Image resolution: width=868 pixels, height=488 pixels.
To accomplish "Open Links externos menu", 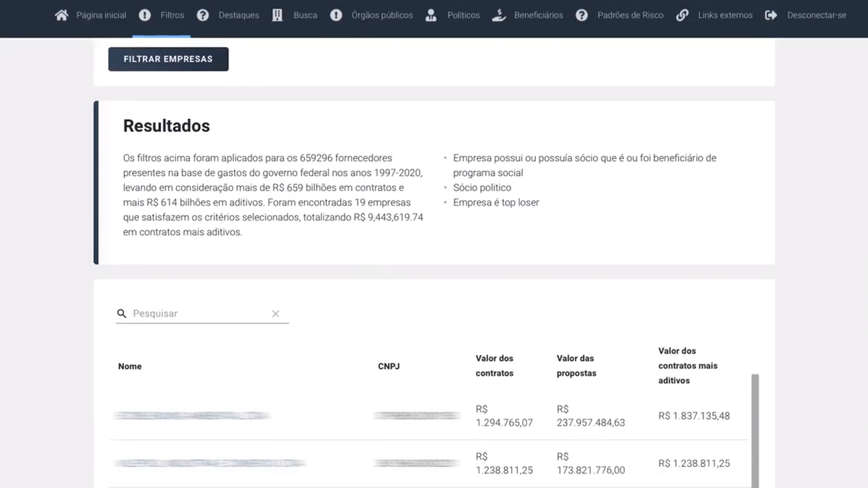I will pos(725,15).
